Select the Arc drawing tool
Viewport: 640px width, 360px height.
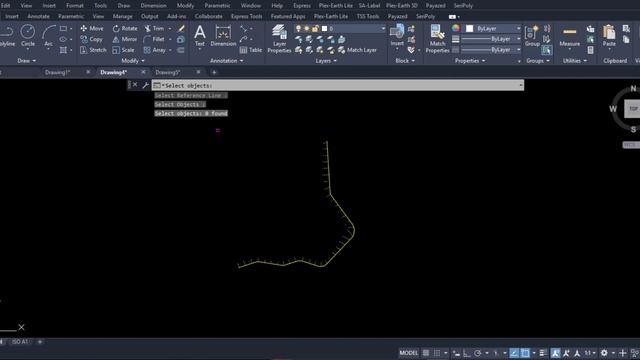coord(49,35)
